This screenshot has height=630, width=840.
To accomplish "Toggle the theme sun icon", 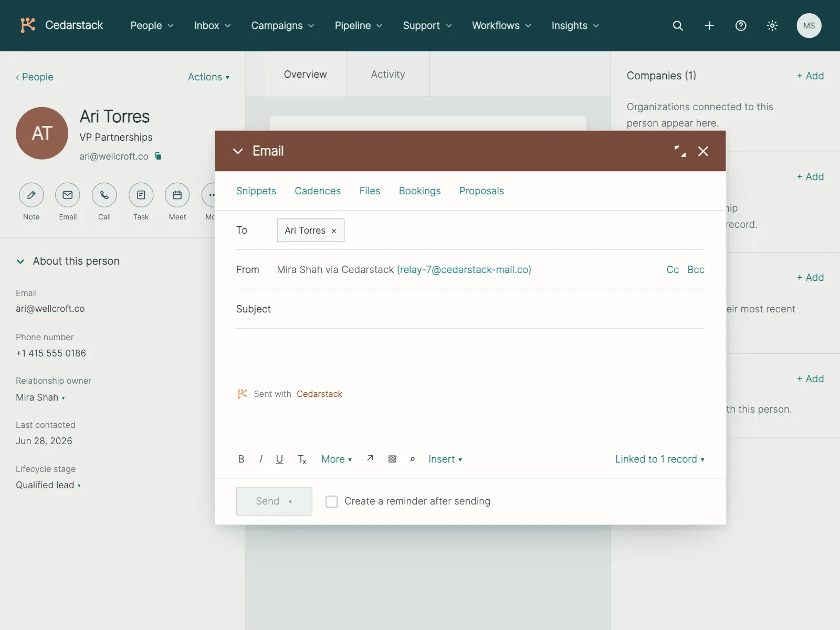I will [x=772, y=26].
